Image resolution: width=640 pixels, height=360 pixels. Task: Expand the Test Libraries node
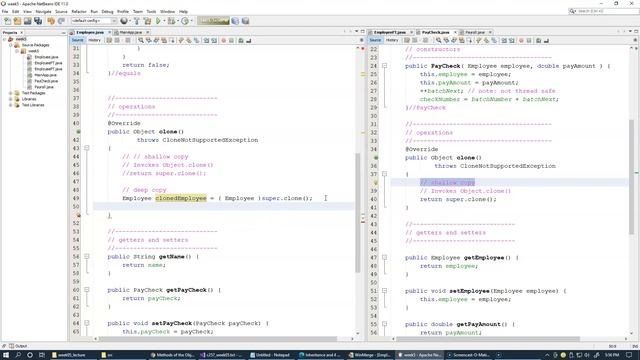pyautogui.click(x=11, y=105)
